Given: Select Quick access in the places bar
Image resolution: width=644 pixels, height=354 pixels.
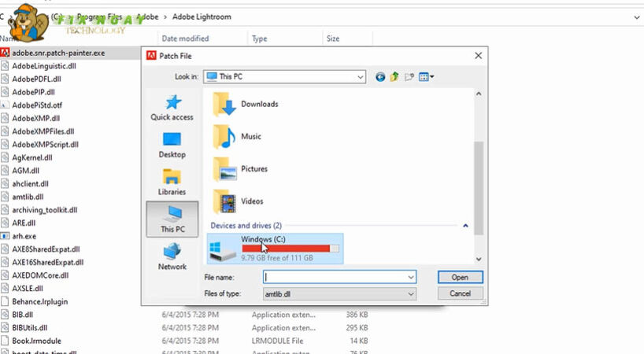Looking at the screenshot, I should (x=172, y=108).
